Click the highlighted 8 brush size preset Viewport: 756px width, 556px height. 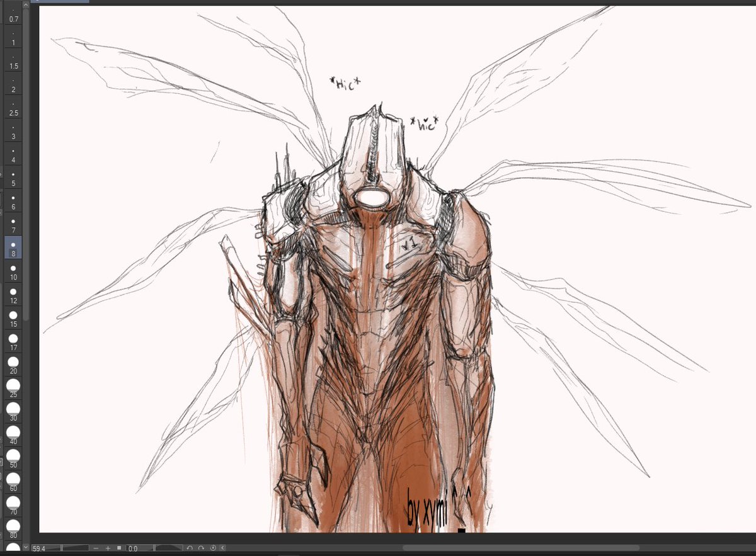tap(13, 247)
